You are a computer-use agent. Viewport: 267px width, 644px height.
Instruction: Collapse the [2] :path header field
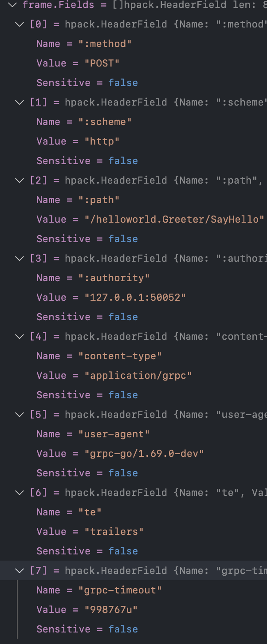pos(19,180)
